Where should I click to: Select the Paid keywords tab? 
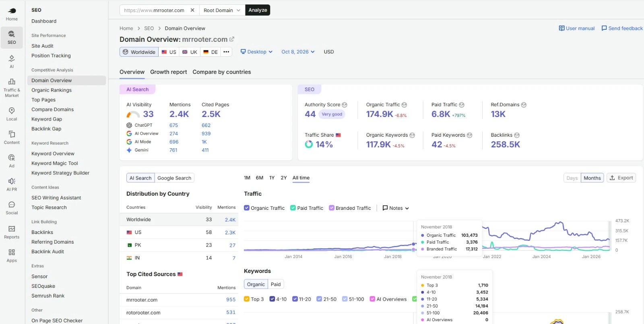tap(276, 284)
